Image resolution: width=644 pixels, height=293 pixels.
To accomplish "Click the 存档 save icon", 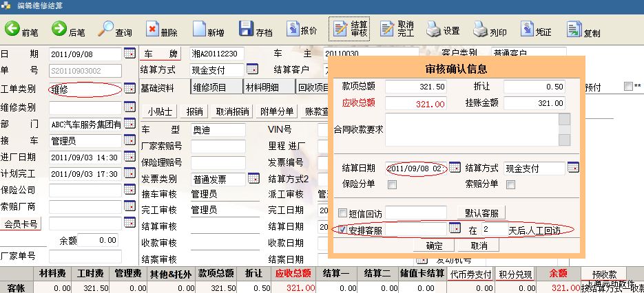I will tap(246, 30).
